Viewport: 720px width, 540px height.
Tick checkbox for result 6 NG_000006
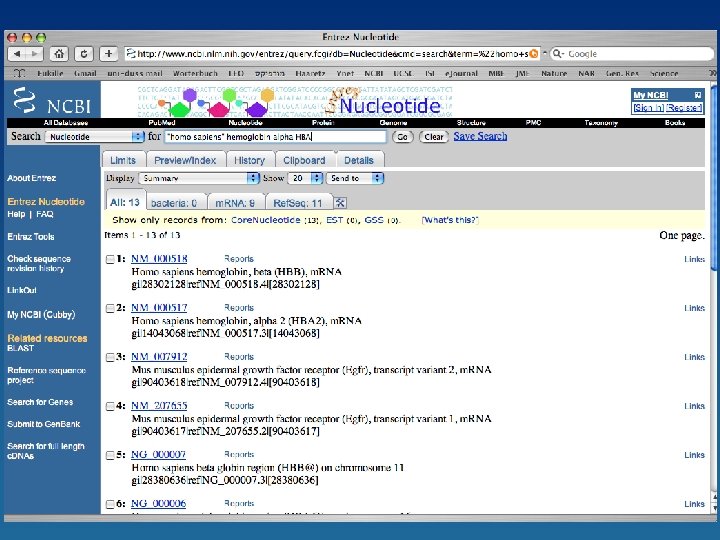110,504
